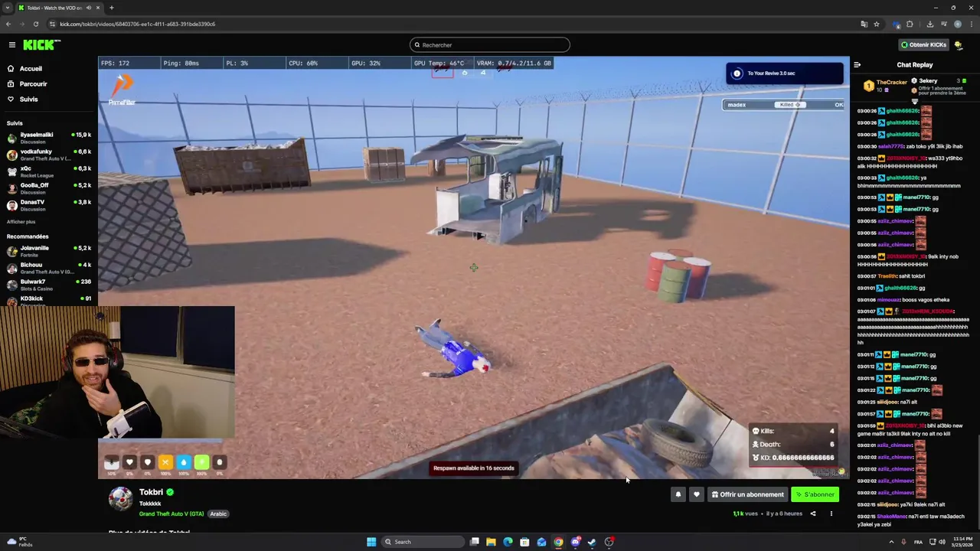Click the Obtenir KICKs button

(923, 45)
